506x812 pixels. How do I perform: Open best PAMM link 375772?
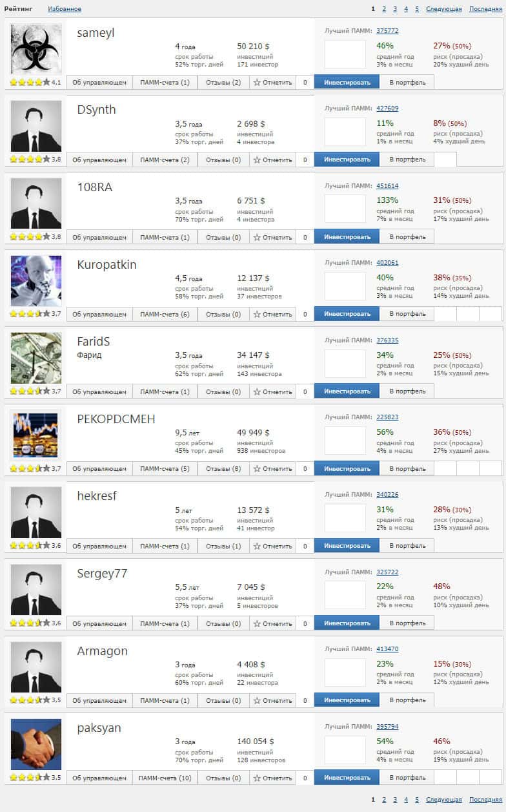pos(387,30)
